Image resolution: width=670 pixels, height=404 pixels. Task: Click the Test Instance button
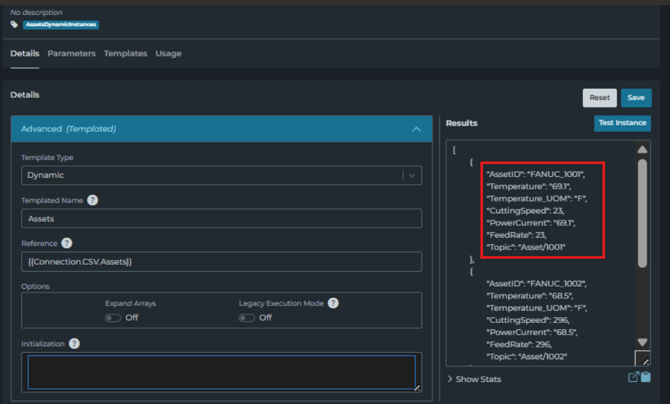pyautogui.click(x=622, y=123)
